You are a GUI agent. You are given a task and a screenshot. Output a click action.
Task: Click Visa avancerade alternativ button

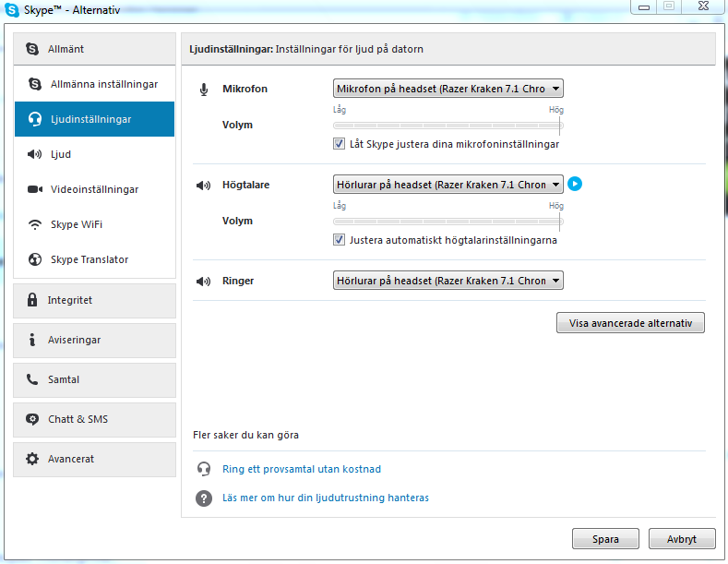(630, 323)
